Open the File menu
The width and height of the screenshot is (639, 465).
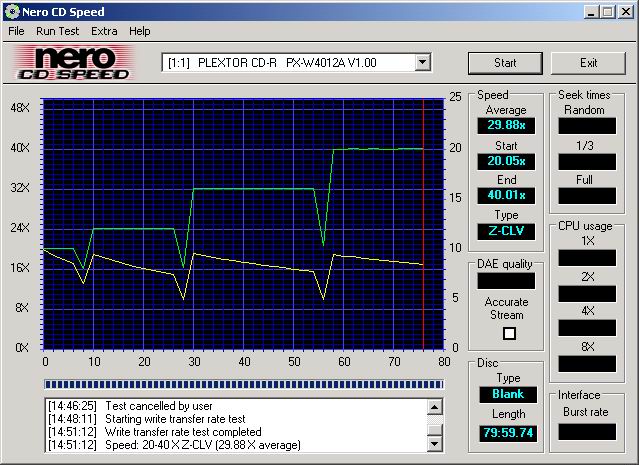click(16, 31)
